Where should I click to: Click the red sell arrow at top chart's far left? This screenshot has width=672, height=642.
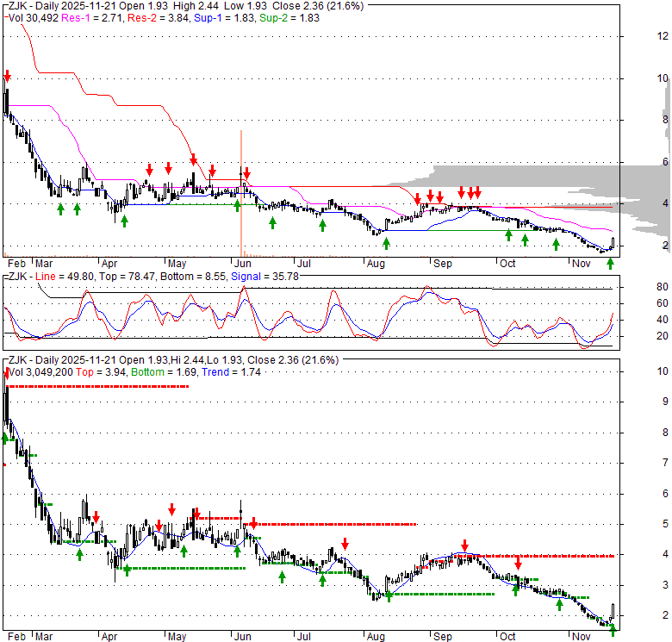(x=7, y=76)
